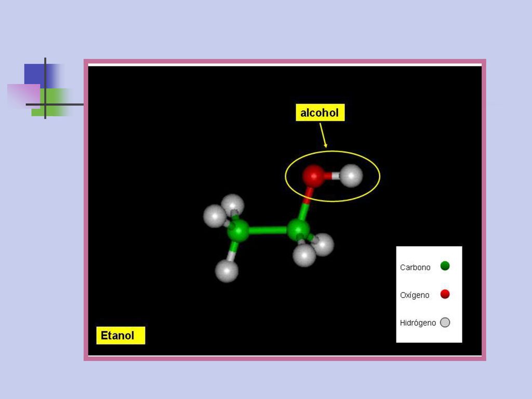Click the red oxygen atom in the molecule
Image resolution: width=532 pixels, height=399 pixels.
313,176
